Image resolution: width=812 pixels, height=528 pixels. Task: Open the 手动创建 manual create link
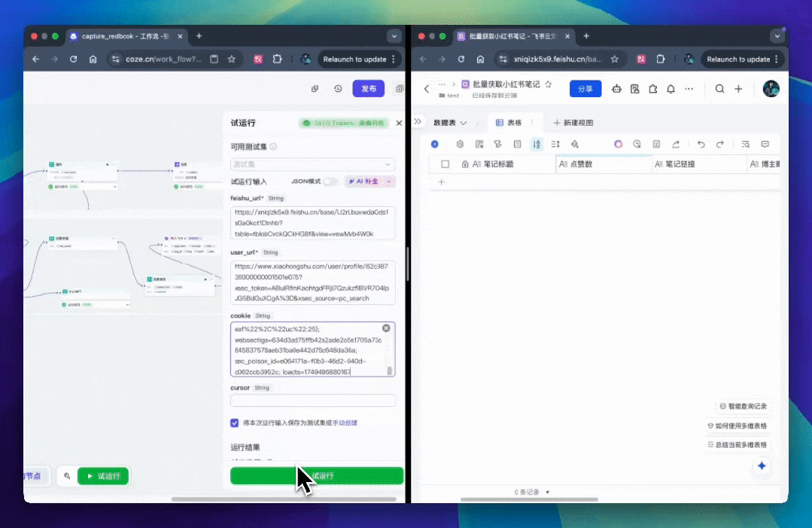click(x=345, y=423)
